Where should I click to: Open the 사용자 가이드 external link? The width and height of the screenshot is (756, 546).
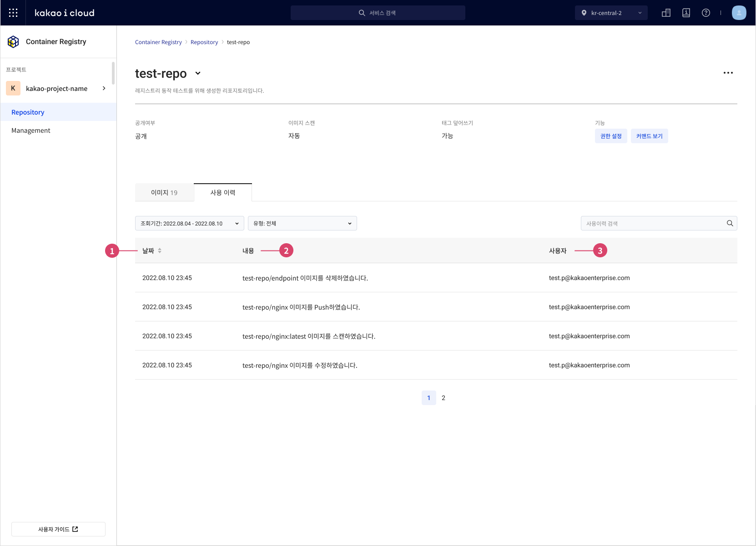(58, 529)
